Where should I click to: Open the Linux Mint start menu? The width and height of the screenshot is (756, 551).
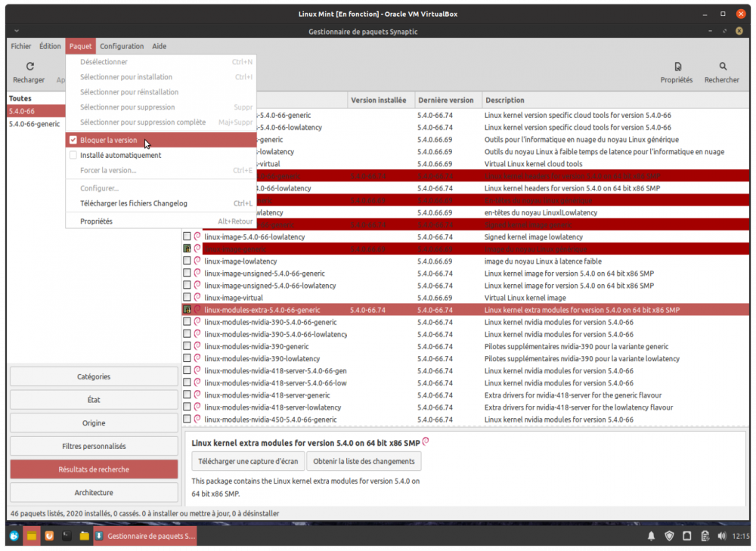click(14, 536)
